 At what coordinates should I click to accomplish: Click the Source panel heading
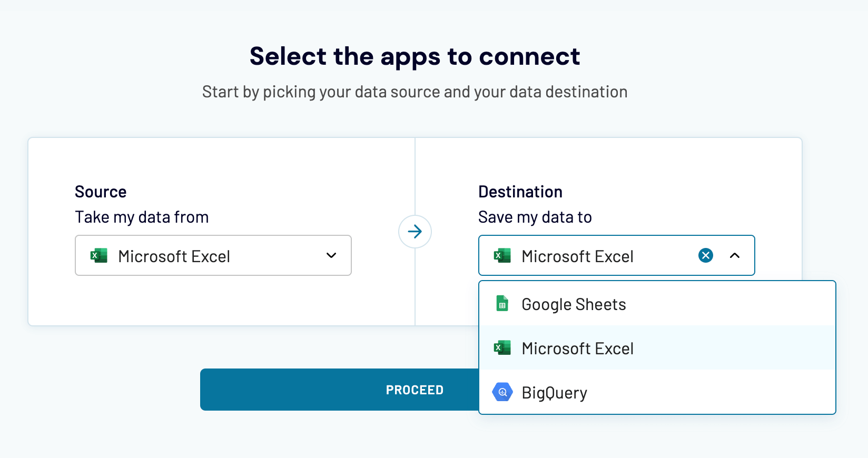pos(101,192)
